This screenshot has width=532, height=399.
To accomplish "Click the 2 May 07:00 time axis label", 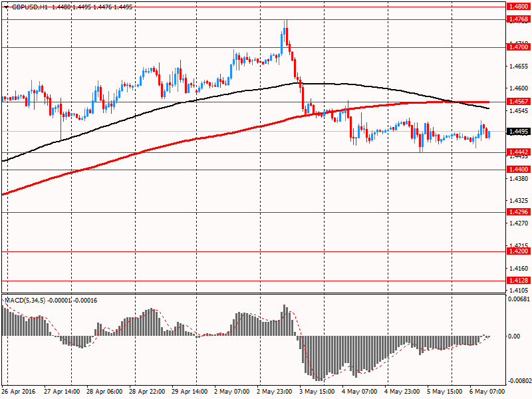I will tap(232, 391).
